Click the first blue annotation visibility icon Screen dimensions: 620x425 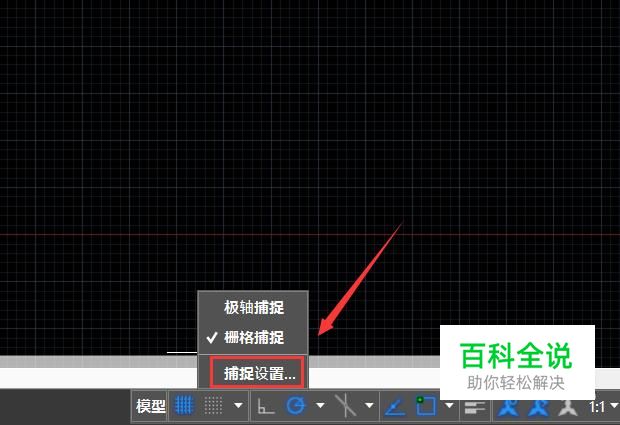pos(508,407)
